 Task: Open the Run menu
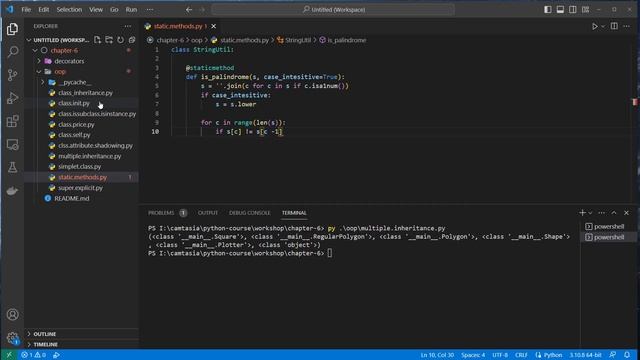[x=131, y=9]
